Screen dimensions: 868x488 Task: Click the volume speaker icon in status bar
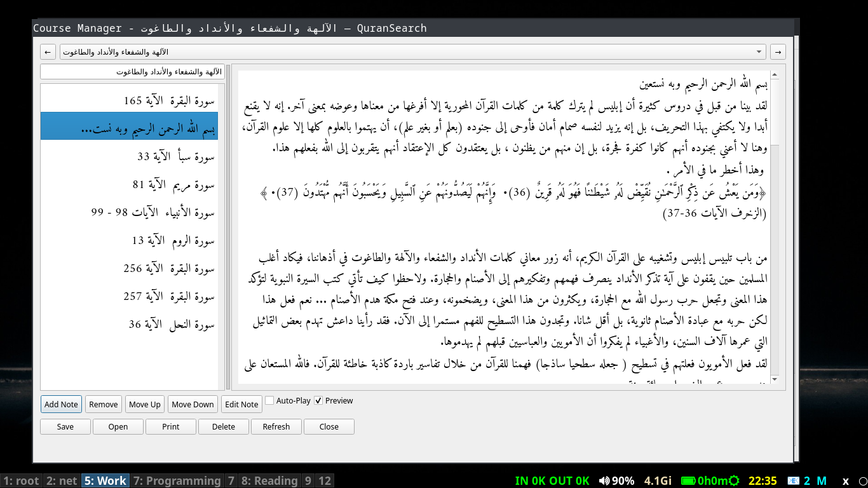click(604, 481)
